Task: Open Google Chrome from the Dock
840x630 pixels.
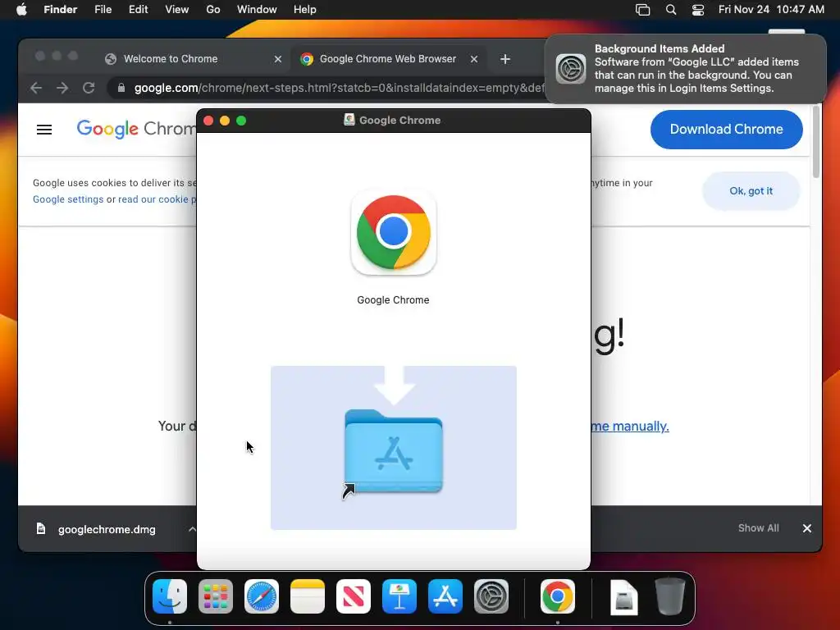Action: pyautogui.click(x=558, y=596)
